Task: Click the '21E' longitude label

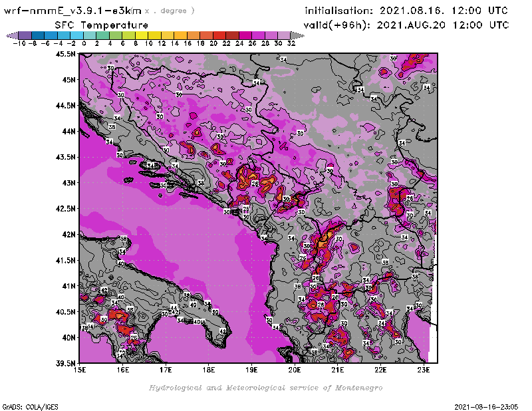Action: click(338, 370)
